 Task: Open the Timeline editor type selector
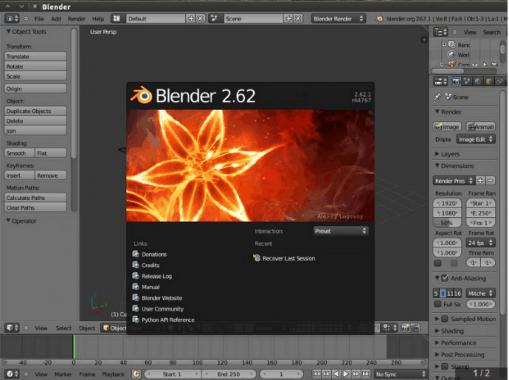[12, 374]
